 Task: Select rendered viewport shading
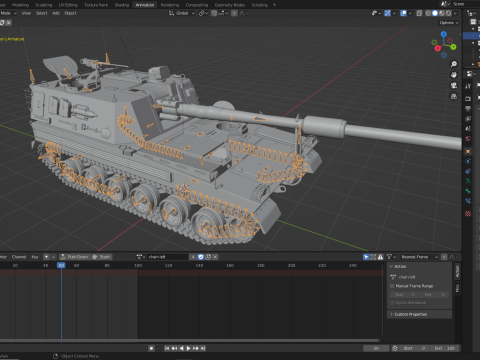point(449,13)
